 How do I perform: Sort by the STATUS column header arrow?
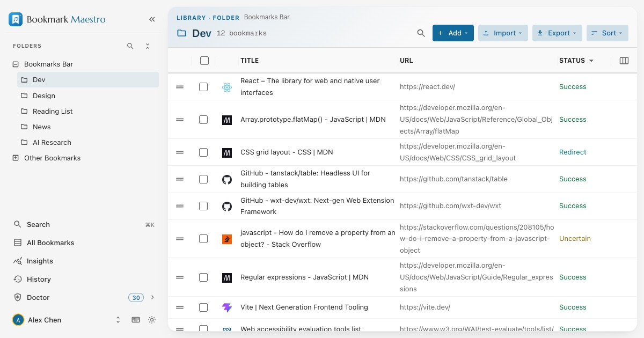pos(591,61)
